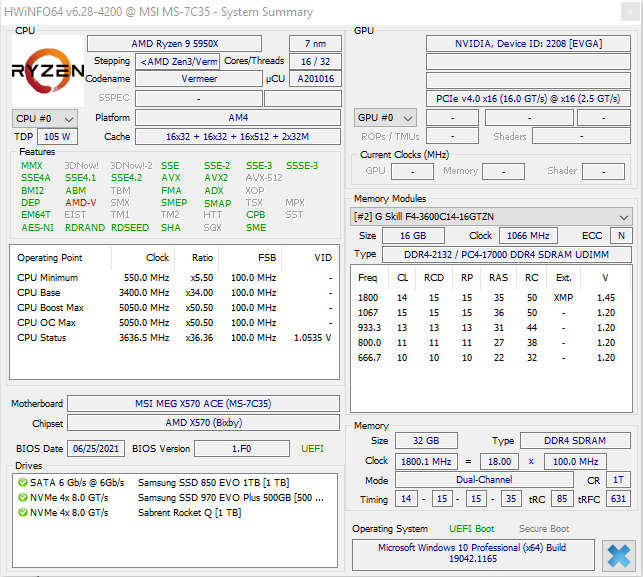Viewport: 643px width, 577px height.
Task: Close the System Summary window via title bar X
Action: (x=630, y=12)
